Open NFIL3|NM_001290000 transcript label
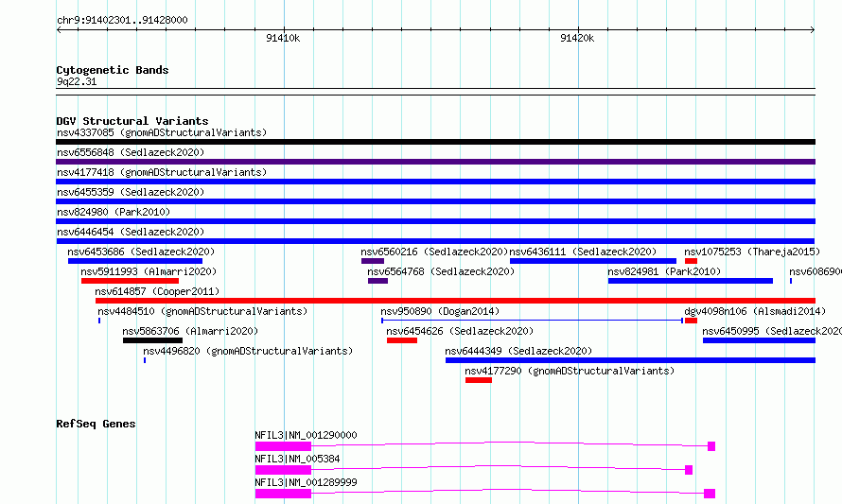Image resolution: width=842 pixels, height=504 pixels. [306, 435]
